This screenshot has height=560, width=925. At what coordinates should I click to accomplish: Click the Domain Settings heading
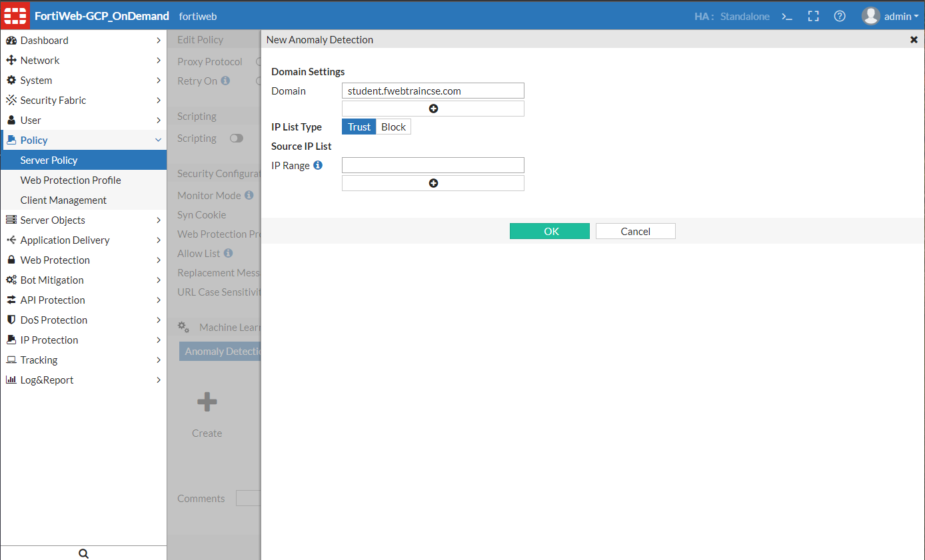pyautogui.click(x=308, y=72)
